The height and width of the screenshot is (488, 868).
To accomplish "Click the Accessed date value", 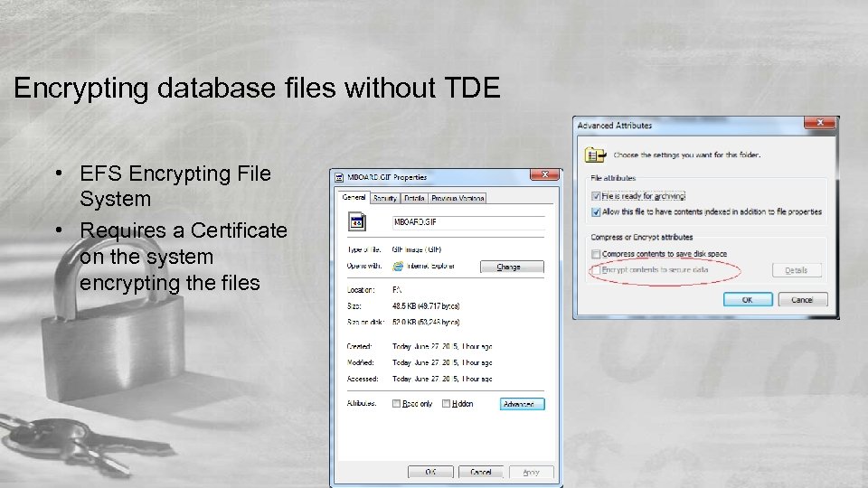I will [x=442, y=379].
